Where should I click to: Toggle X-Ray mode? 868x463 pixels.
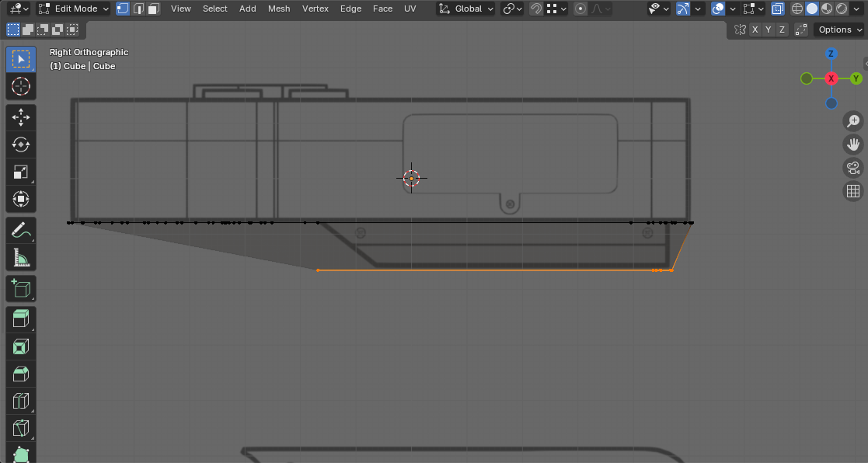coord(778,9)
